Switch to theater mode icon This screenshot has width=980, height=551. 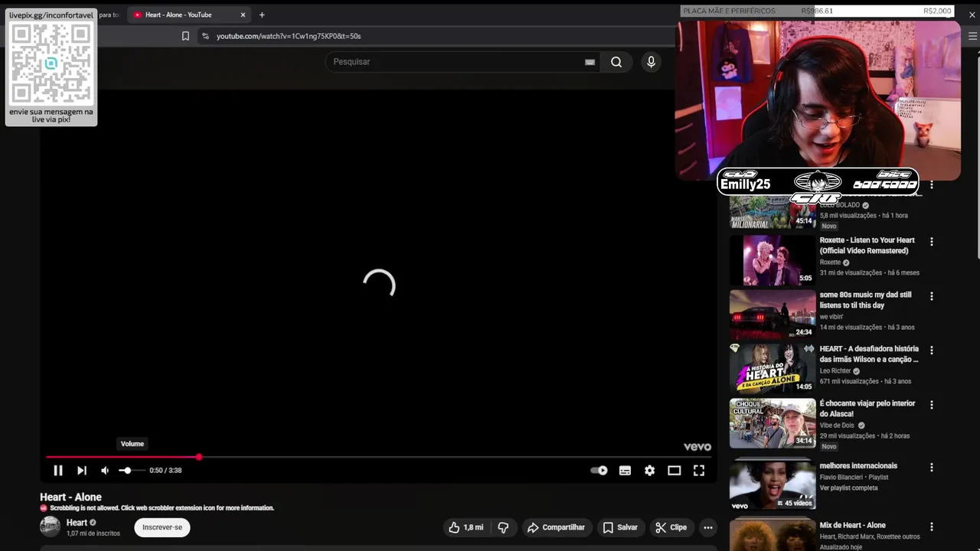click(x=674, y=471)
